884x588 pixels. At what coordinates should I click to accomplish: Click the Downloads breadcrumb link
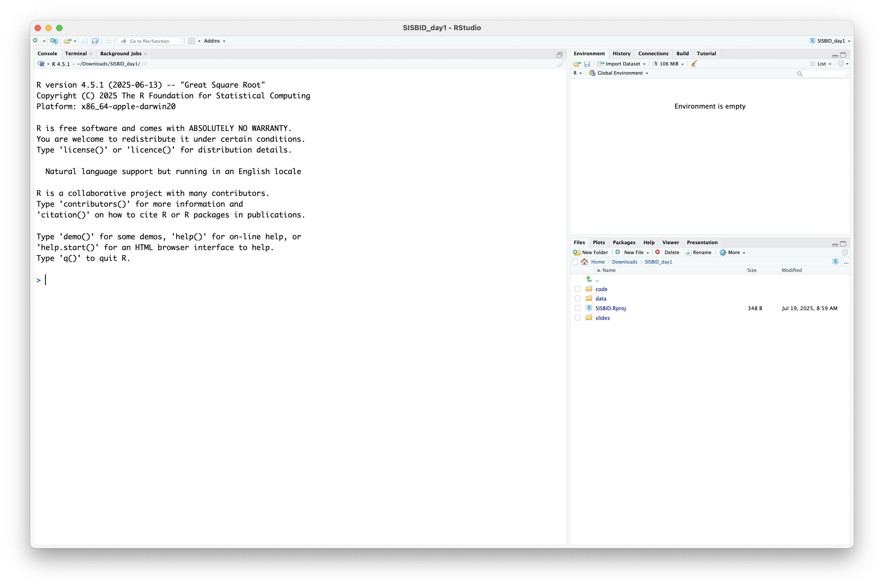[624, 262]
